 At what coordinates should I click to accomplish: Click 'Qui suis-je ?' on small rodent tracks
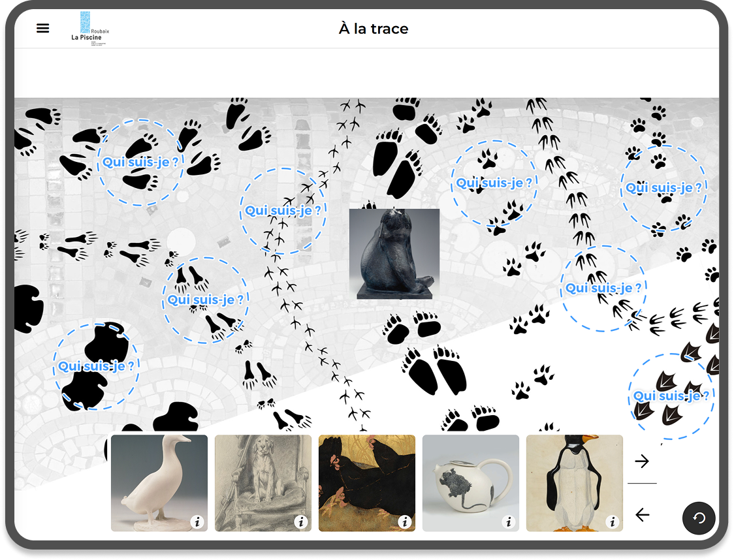pos(206,300)
